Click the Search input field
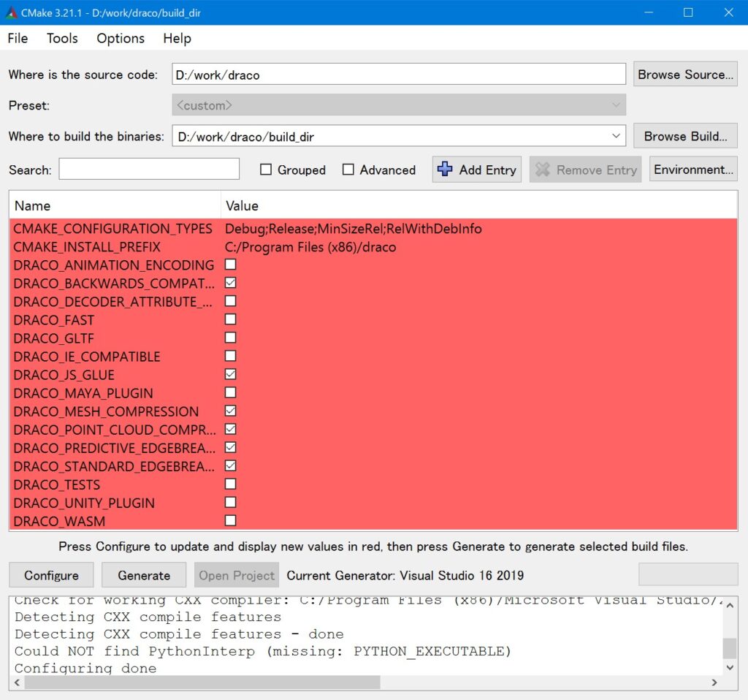 [x=149, y=169]
